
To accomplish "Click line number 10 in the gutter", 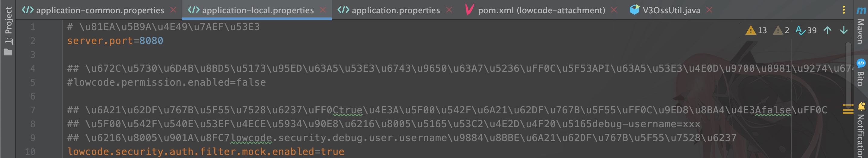I will [x=30, y=152].
